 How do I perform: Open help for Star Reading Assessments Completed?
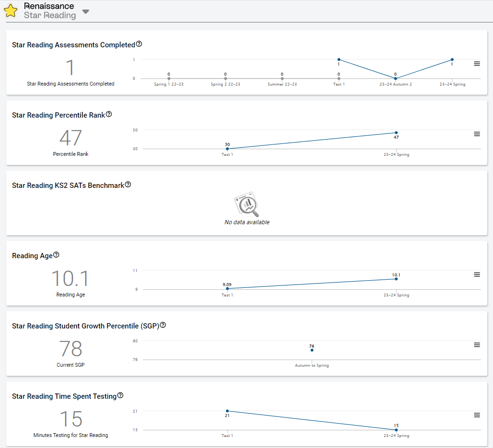pos(139,44)
